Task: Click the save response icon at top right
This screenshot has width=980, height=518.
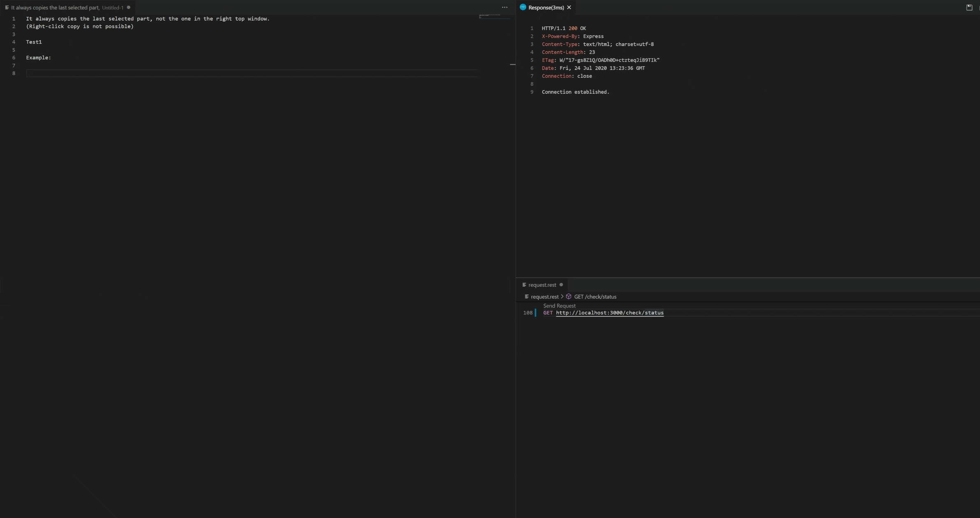Action: (x=969, y=7)
